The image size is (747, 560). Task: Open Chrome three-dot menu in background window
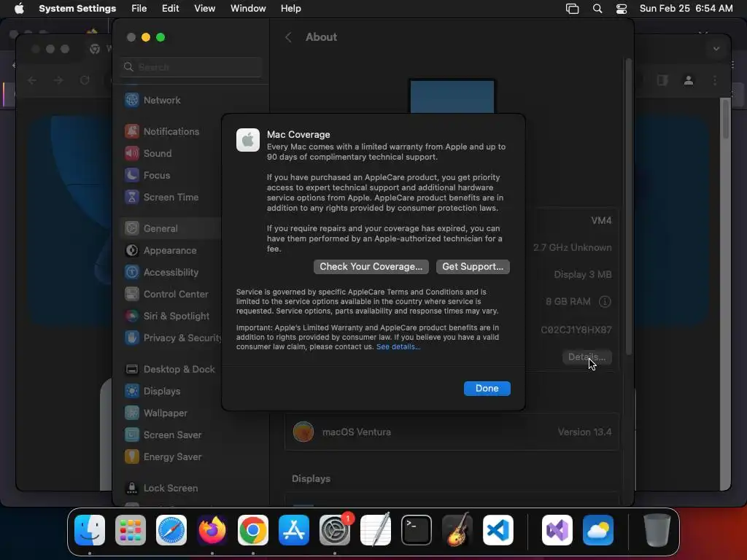pyautogui.click(x=715, y=80)
